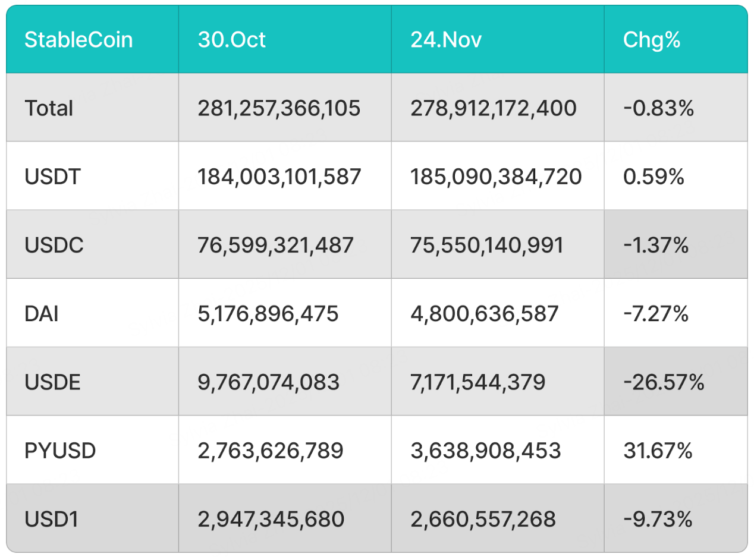The width and height of the screenshot is (754, 560).
Task: Select DAI 24.Nov value 4,800,636,587
Action: (x=485, y=313)
